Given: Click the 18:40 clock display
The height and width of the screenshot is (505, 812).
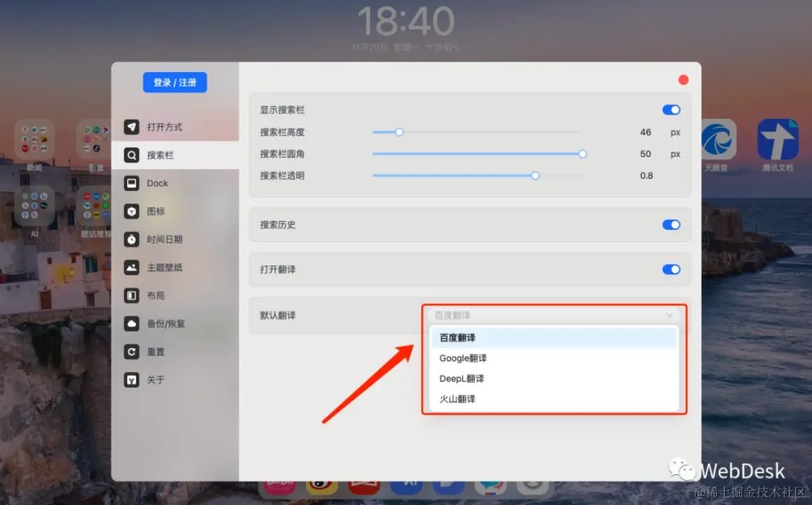Looking at the screenshot, I should [406, 21].
